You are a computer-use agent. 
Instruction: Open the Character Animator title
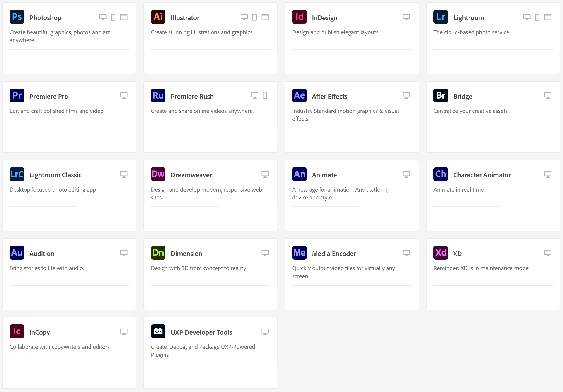pos(482,175)
